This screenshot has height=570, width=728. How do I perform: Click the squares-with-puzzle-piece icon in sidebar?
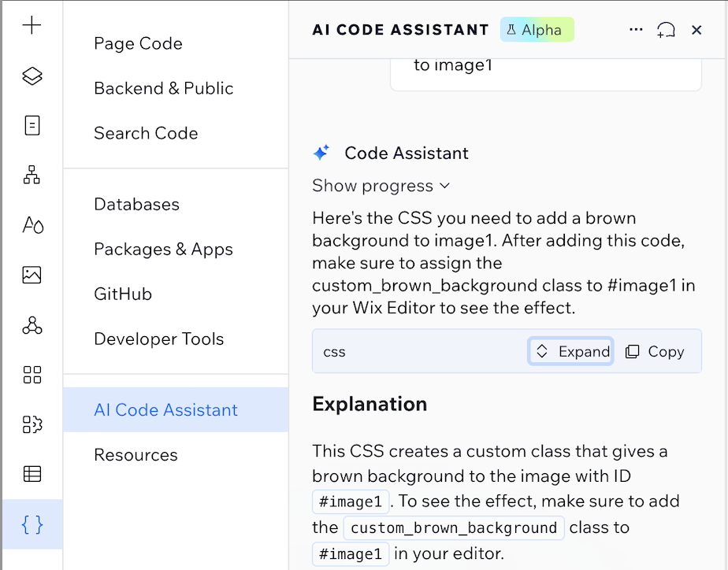pyautogui.click(x=32, y=424)
